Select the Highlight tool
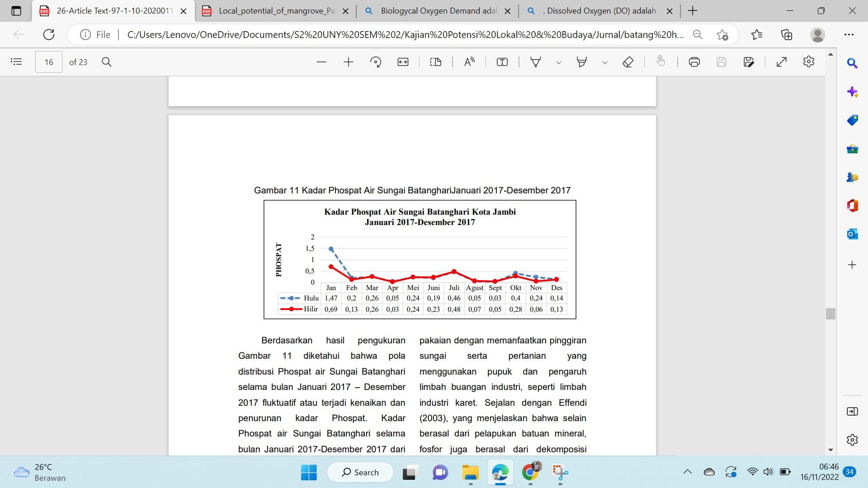The height and width of the screenshot is (488, 868). [582, 62]
